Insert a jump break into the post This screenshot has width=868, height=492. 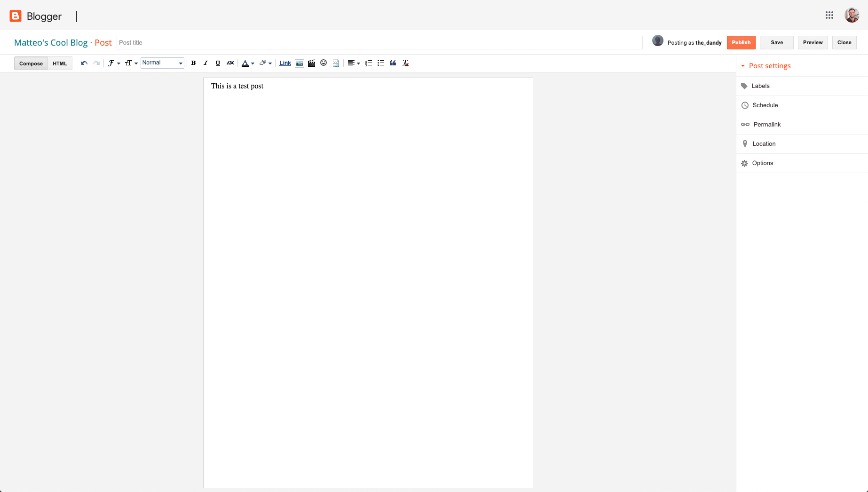[336, 63]
